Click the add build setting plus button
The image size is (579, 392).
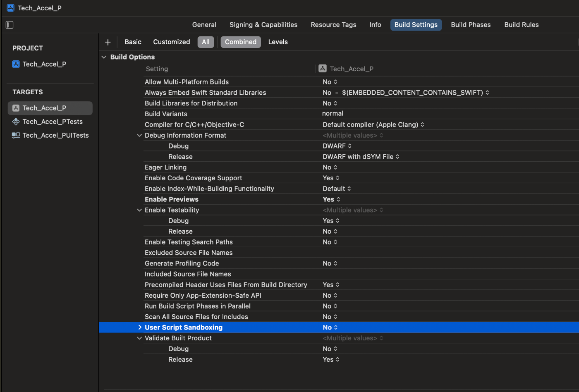tap(108, 42)
